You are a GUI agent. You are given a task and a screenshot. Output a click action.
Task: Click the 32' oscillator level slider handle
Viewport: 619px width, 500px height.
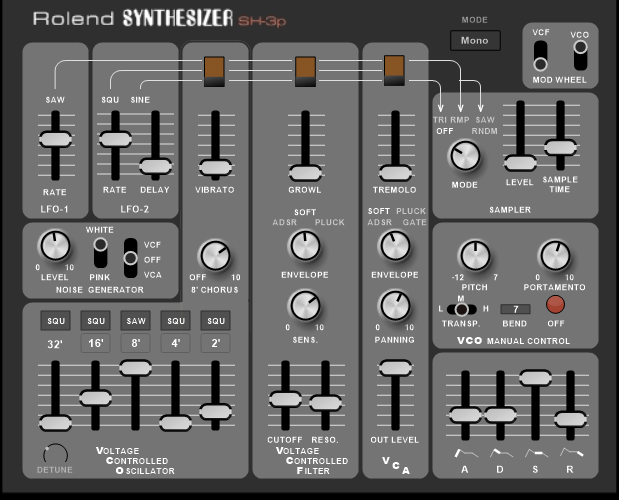[55, 423]
